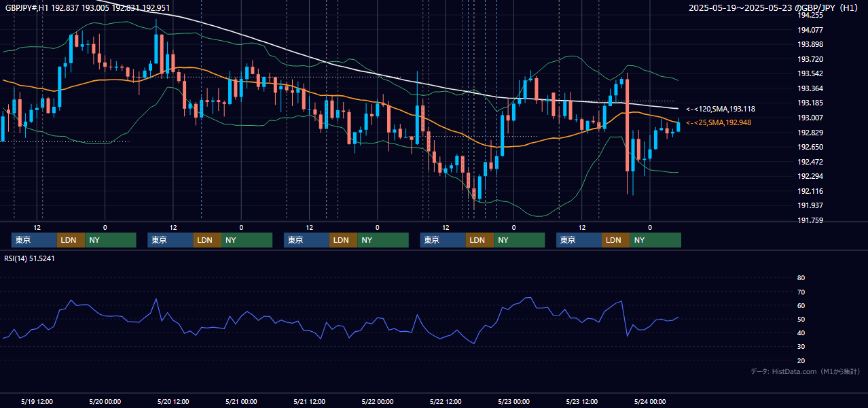Screen dimensions: 868x408
Task: Click RSI scale level 60
Action: 801,306
